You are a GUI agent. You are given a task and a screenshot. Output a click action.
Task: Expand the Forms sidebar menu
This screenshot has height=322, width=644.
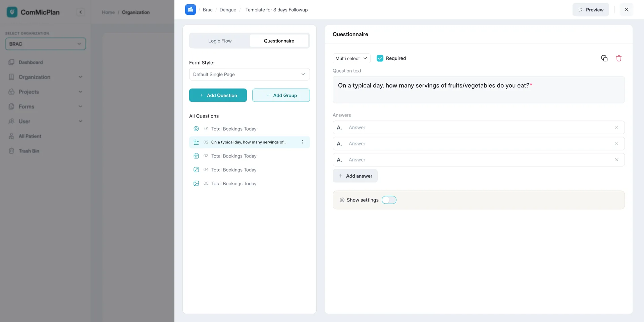(45, 107)
